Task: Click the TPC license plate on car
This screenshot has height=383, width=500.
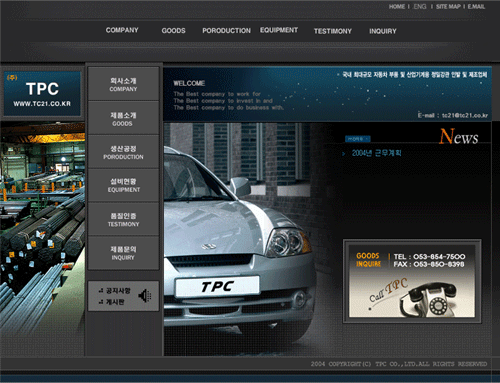Action: click(217, 286)
